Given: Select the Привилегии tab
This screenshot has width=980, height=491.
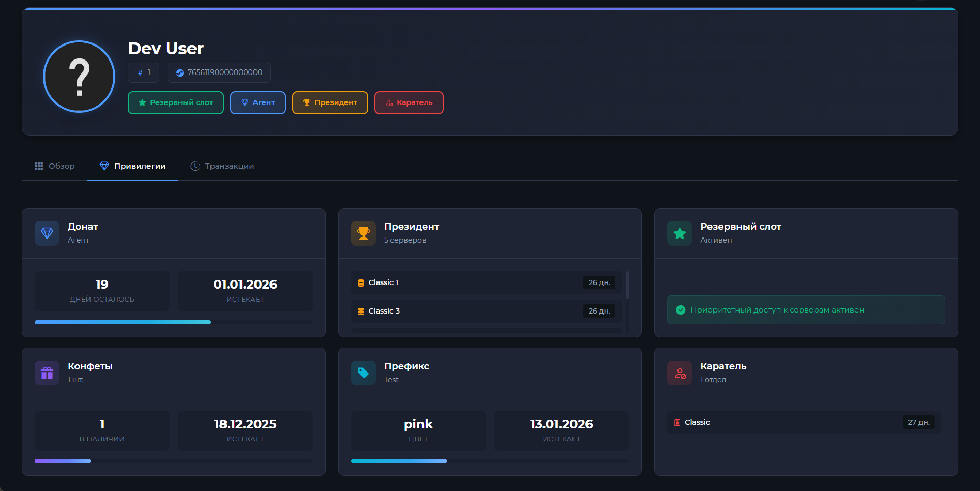Looking at the screenshot, I should pos(133,166).
